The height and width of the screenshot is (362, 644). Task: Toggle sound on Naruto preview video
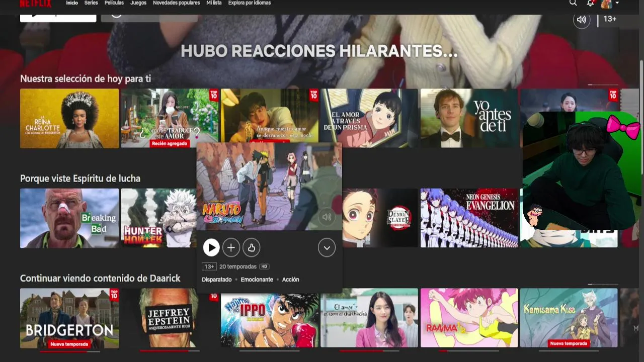pos(327,217)
